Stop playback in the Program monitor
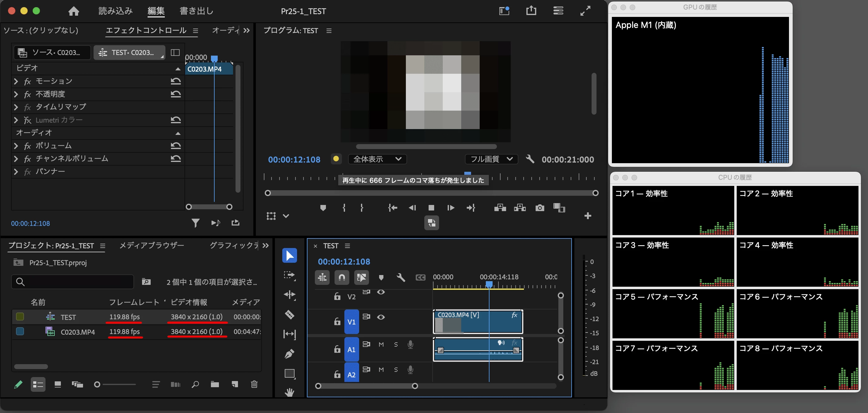 (431, 208)
